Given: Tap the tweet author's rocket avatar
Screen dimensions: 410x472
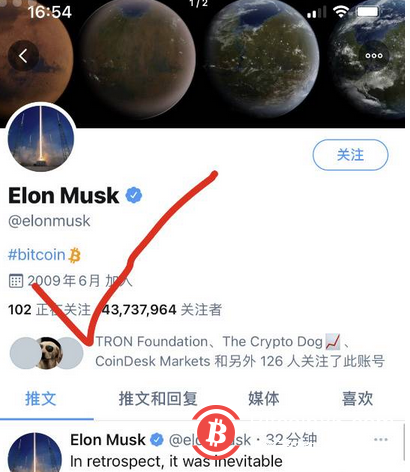Looking at the screenshot, I should tap(35, 452).
